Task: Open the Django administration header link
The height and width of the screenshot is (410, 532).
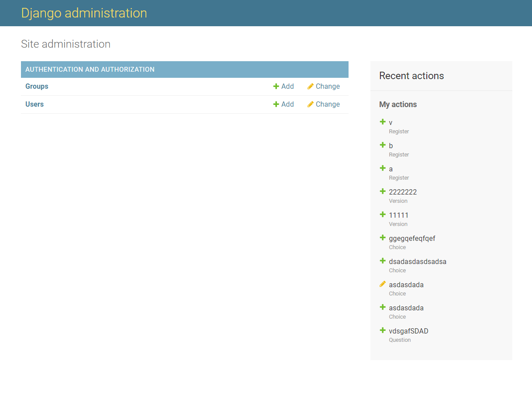Action: coord(84,13)
